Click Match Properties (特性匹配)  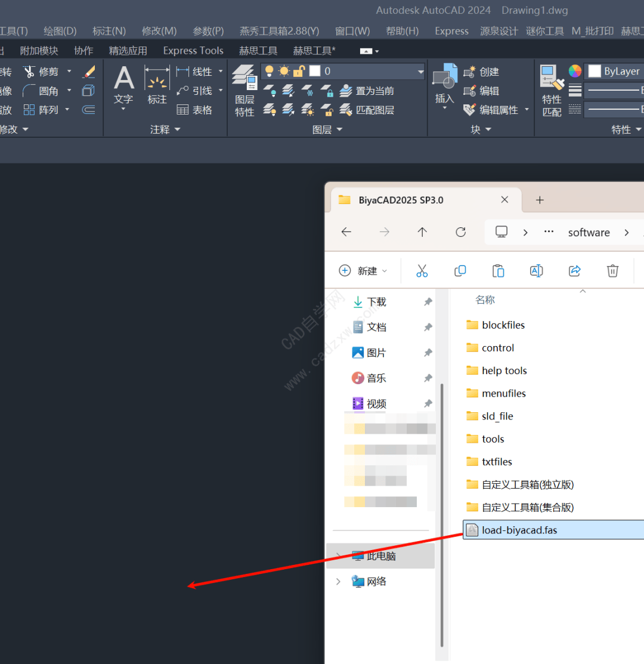[552, 91]
